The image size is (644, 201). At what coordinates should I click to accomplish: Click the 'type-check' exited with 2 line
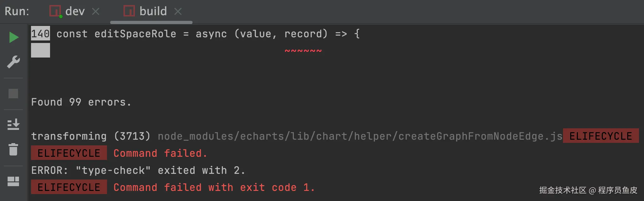[138, 170]
